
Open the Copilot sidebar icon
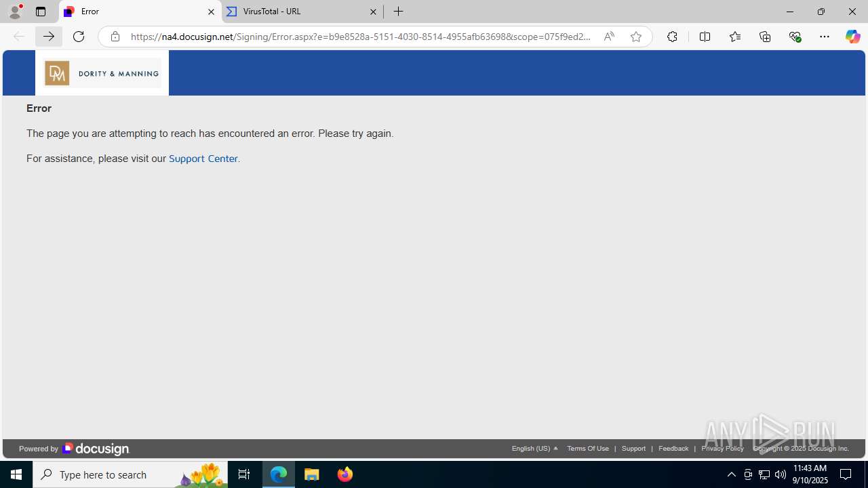coord(852,37)
